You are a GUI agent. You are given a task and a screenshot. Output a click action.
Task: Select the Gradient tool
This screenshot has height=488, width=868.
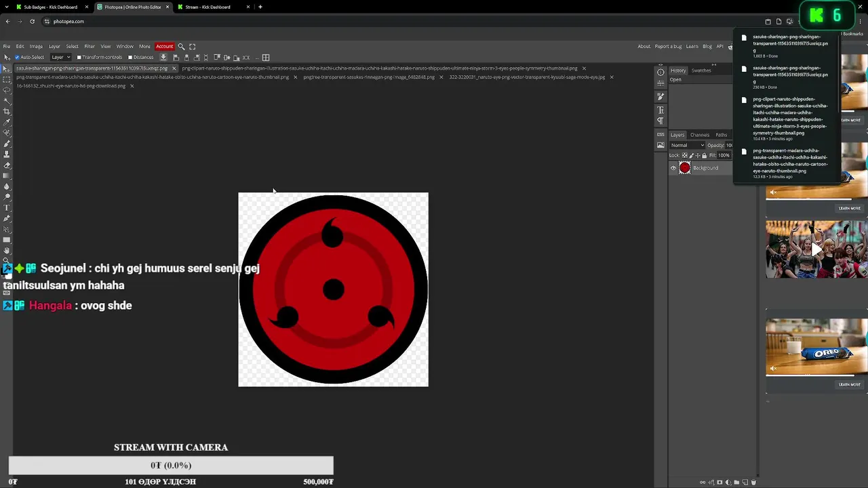[7, 176]
